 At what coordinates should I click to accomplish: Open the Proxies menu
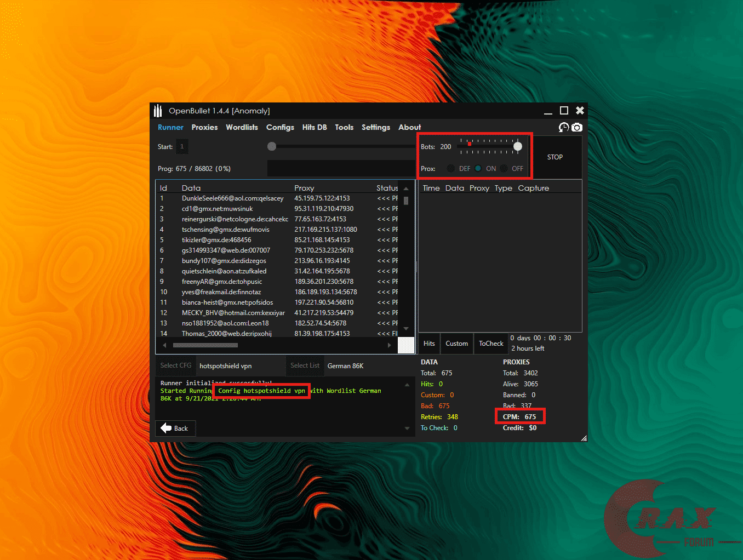(204, 127)
